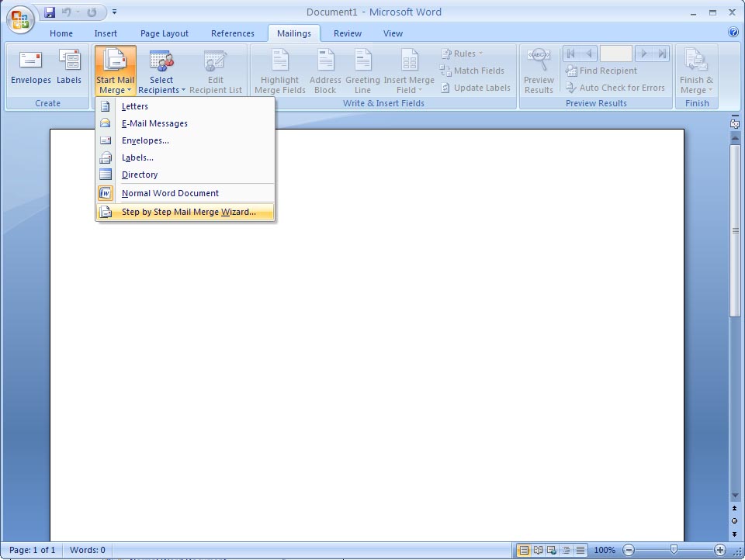Open the Insert Merge Field dropdown
Viewport: 745px width, 560px height.
tap(409, 71)
